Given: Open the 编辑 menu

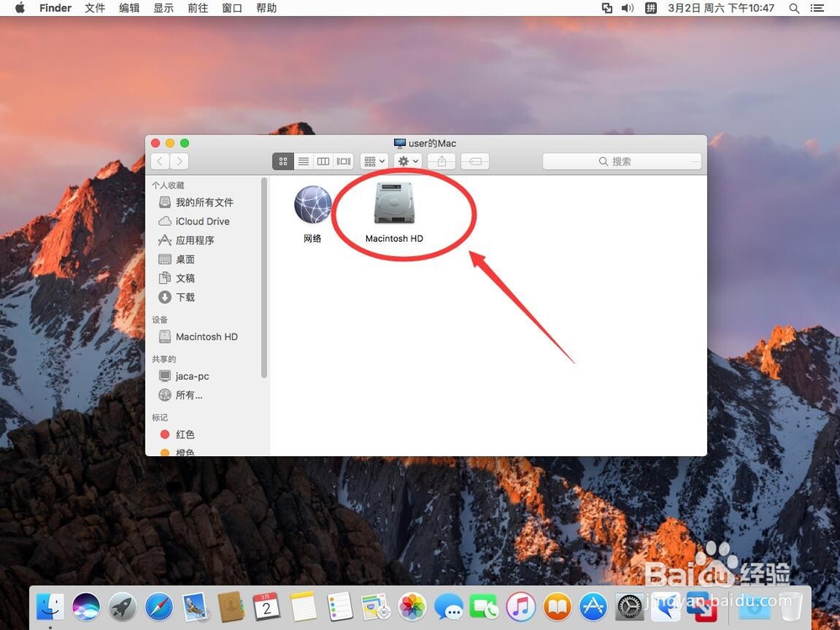Looking at the screenshot, I should tap(129, 8).
